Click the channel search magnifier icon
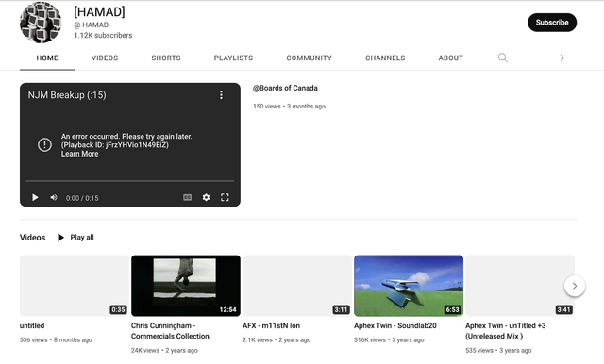Screen dimensions: 604x364 502,58
